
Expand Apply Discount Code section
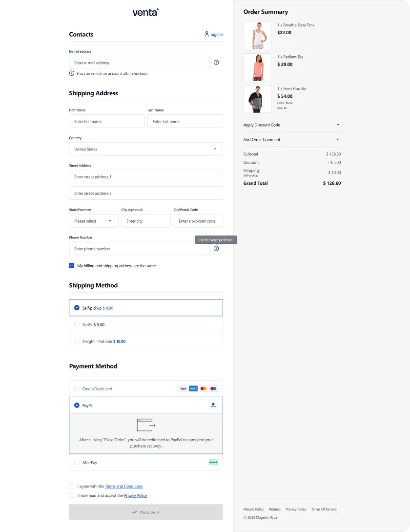pos(292,125)
